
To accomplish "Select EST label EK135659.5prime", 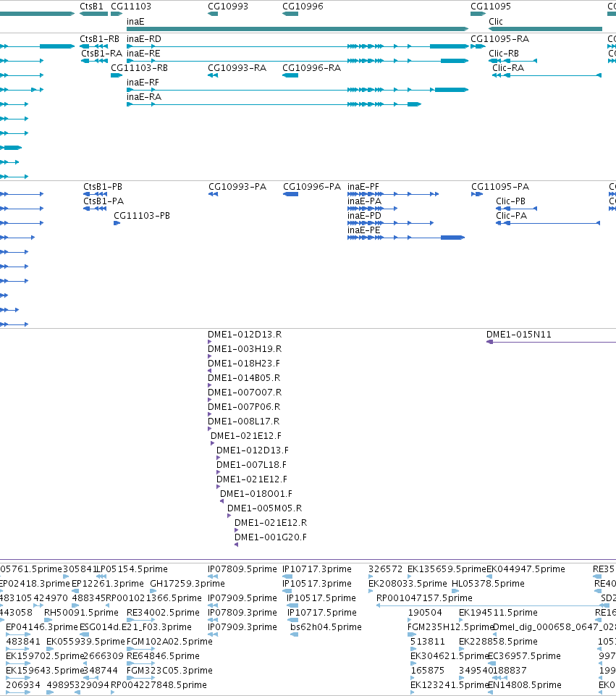I will [447, 569].
